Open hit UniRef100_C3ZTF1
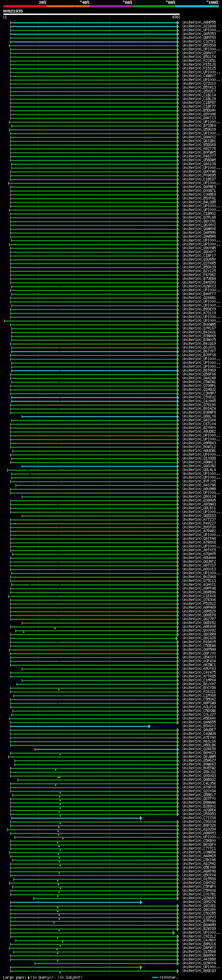The width and height of the screenshot is (222, 980). click(x=199, y=41)
